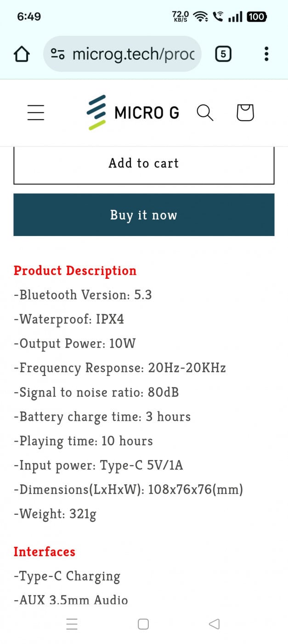288x644 pixels.
Task: Open the tab switcher showing 5 tabs
Action: point(223,54)
